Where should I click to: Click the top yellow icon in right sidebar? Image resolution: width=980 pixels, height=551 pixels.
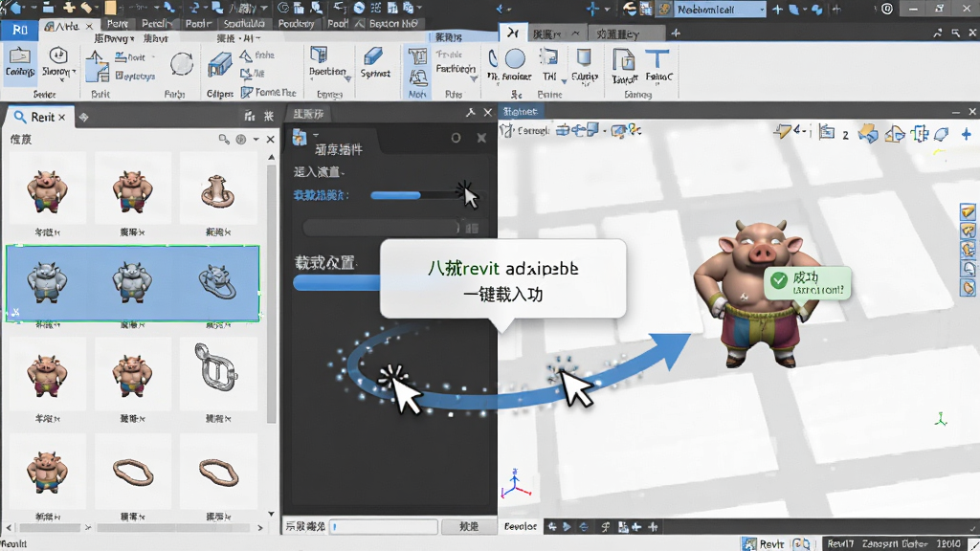969,212
